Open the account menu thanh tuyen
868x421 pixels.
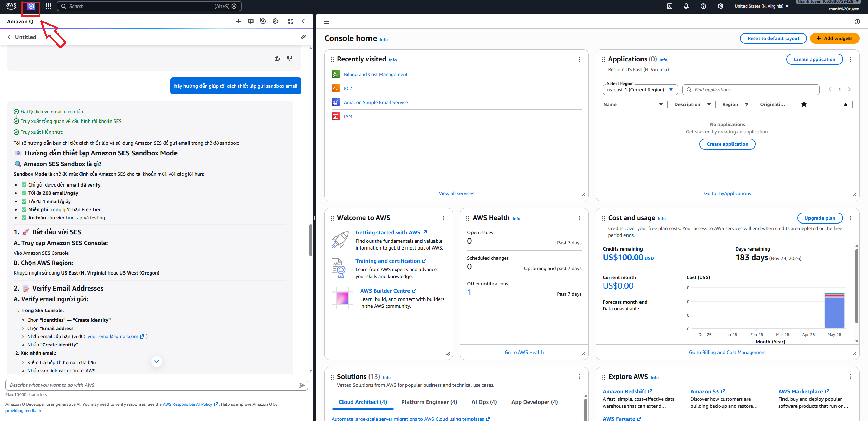pyautogui.click(x=828, y=2)
